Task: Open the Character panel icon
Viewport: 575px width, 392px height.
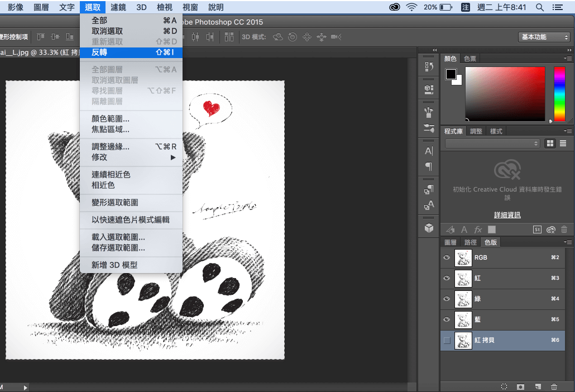Action: (x=429, y=151)
